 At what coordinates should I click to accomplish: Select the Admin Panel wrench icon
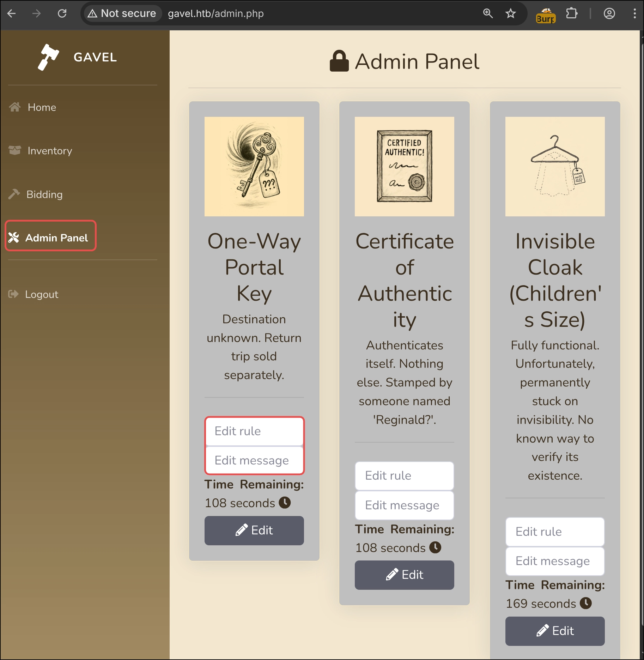(14, 237)
